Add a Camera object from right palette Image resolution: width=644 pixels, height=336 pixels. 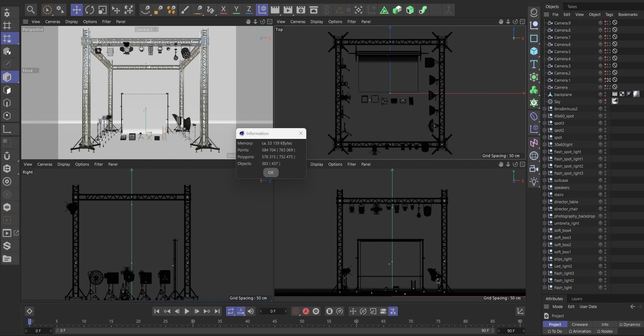[x=534, y=169]
